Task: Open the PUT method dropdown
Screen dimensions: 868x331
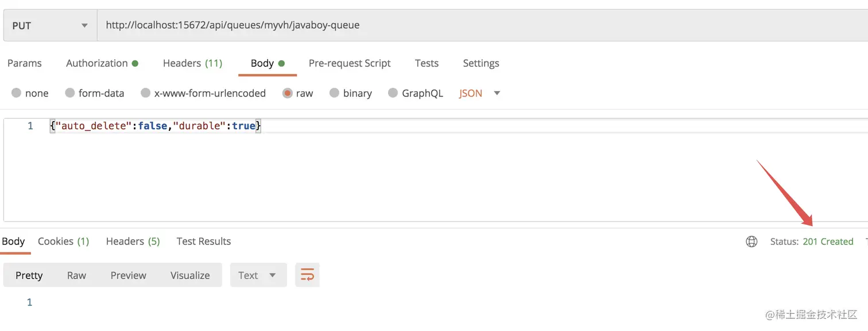Action: pos(50,25)
